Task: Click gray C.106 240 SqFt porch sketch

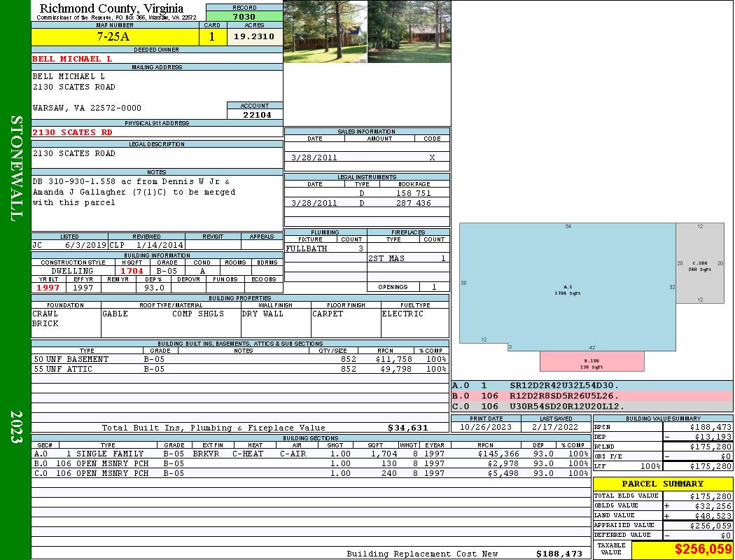Action: point(700,263)
